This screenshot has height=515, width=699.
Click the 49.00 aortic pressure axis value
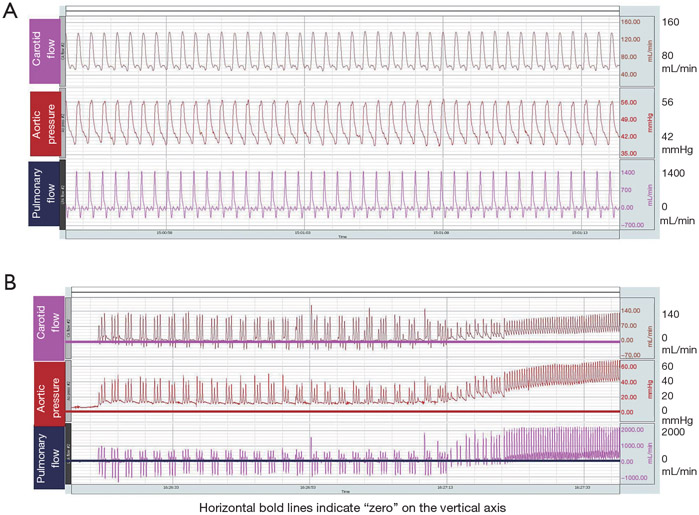pyautogui.click(x=629, y=119)
